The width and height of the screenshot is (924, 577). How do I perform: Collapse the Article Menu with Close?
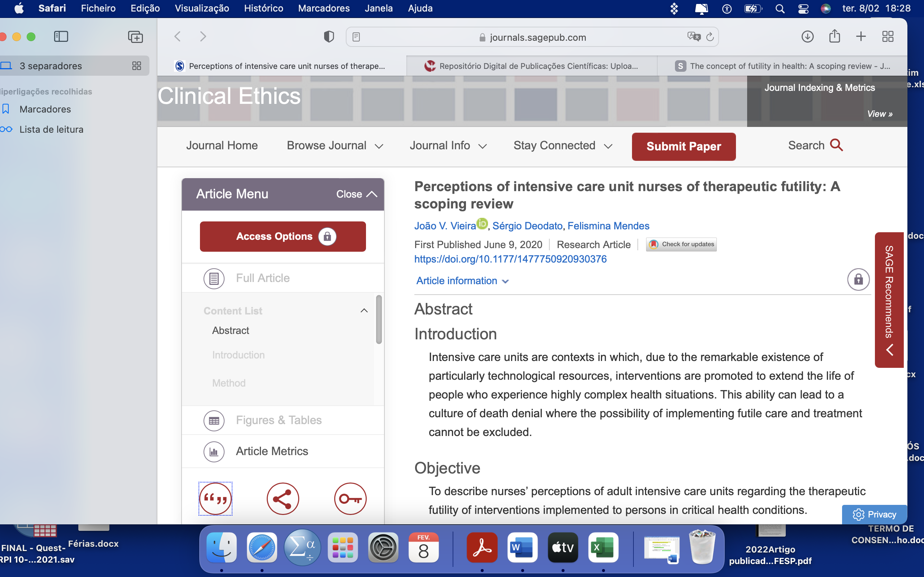point(356,194)
